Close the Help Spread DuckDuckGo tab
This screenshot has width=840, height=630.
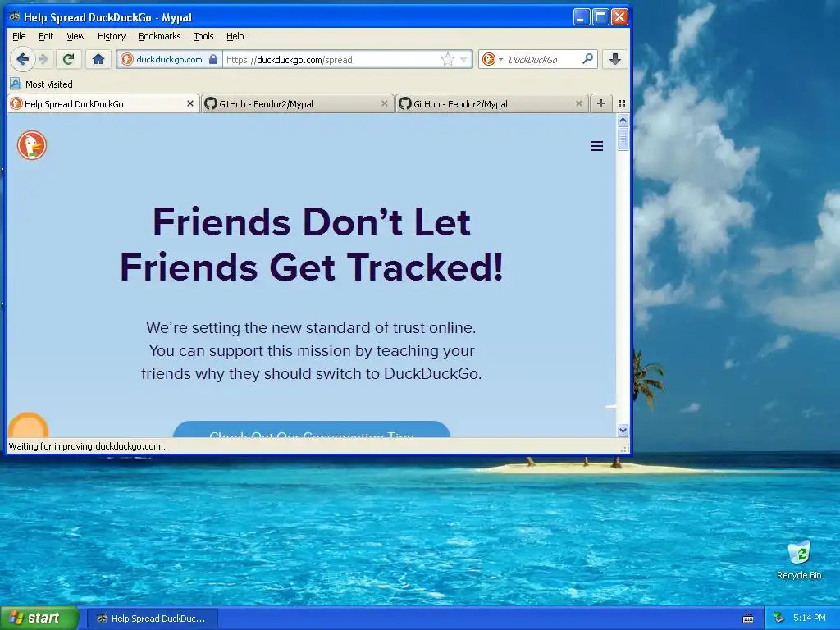pyautogui.click(x=189, y=103)
